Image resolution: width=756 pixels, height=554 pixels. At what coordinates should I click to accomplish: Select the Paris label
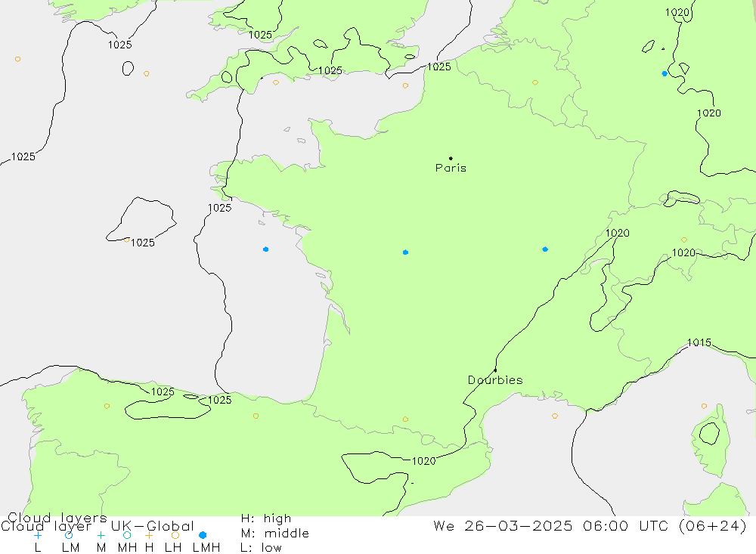(451, 168)
